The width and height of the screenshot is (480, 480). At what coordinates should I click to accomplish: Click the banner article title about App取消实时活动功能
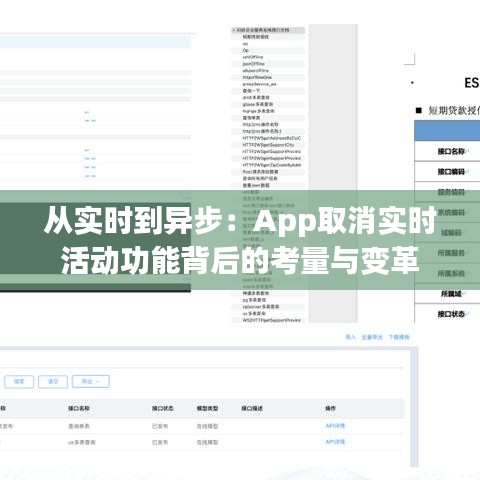[x=240, y=240]
